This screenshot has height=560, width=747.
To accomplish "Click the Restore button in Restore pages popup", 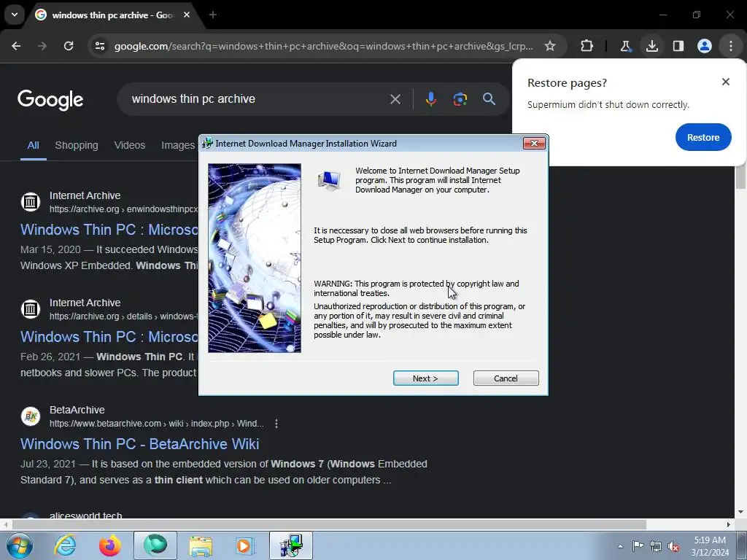I will click(x=703, y=137).
